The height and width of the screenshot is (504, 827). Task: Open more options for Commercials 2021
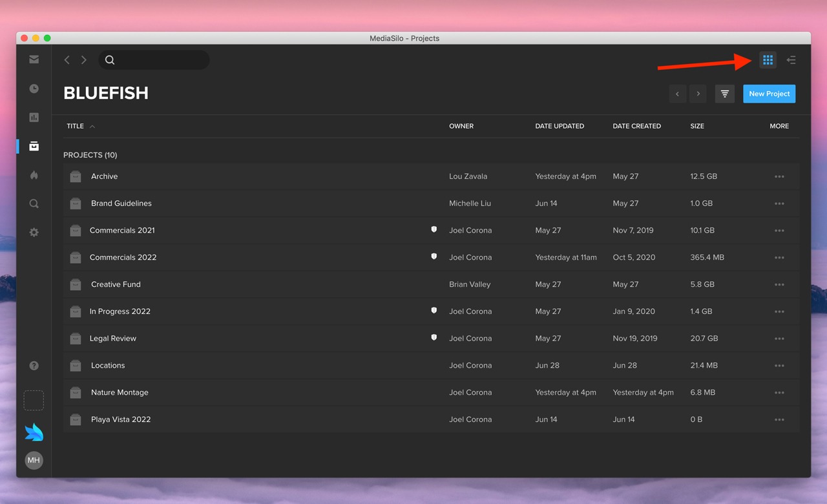coord(779,231)
